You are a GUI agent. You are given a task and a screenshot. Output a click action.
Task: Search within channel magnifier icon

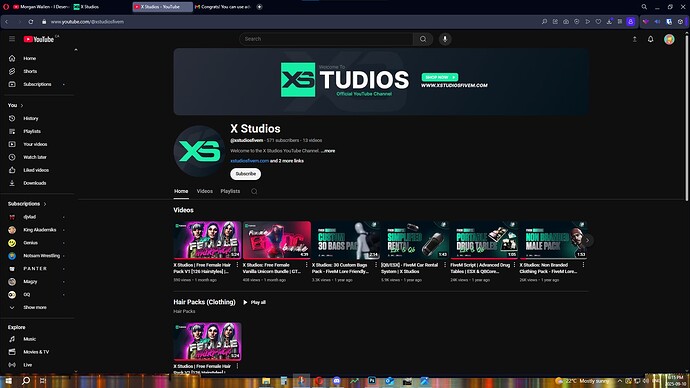[254, 191]
